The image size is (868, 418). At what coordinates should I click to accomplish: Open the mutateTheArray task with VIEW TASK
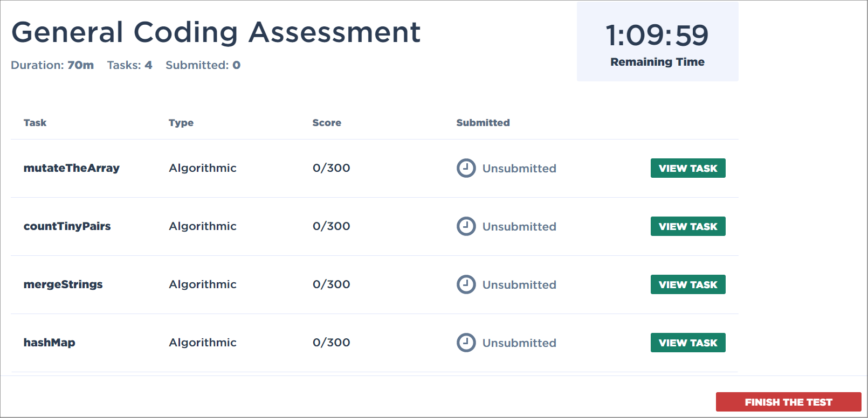pos(687,168)
